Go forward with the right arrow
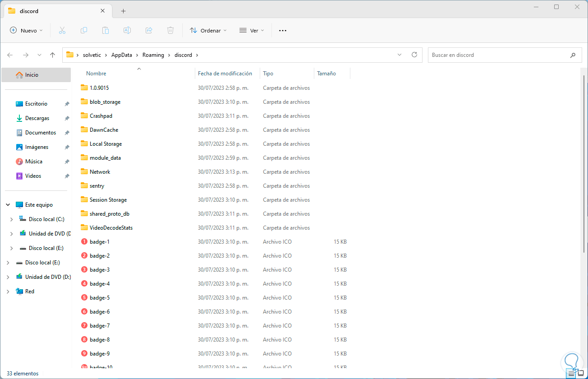The height and width of the screenshot is (379, 588). tap(26, 55)
